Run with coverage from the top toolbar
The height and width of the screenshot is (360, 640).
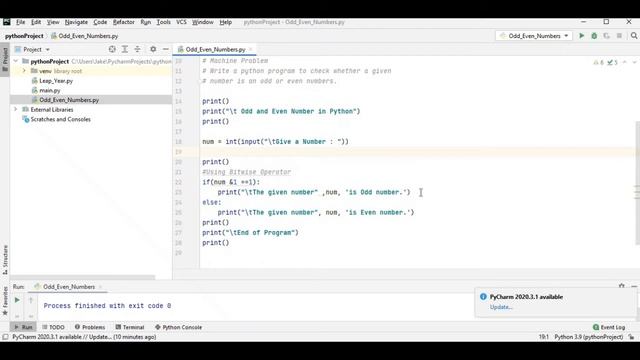point(607,36)
